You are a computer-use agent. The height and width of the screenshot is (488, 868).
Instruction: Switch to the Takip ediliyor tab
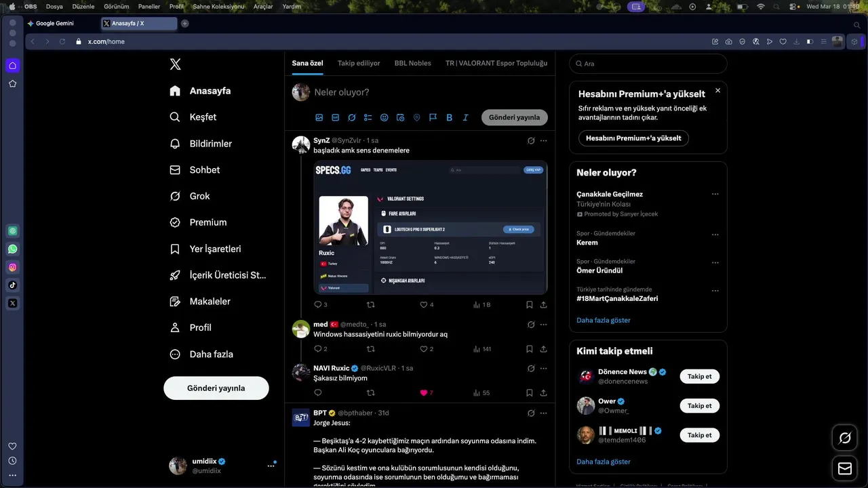point(359,63)
